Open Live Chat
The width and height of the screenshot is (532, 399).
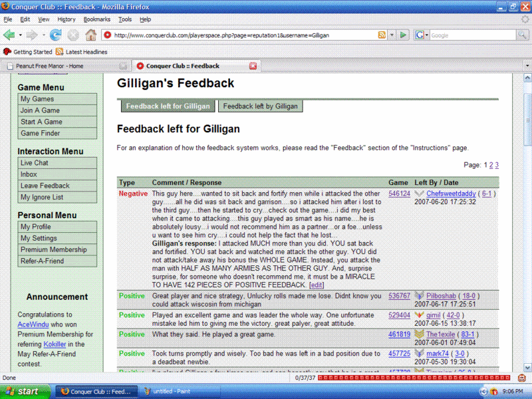point(57,163)
